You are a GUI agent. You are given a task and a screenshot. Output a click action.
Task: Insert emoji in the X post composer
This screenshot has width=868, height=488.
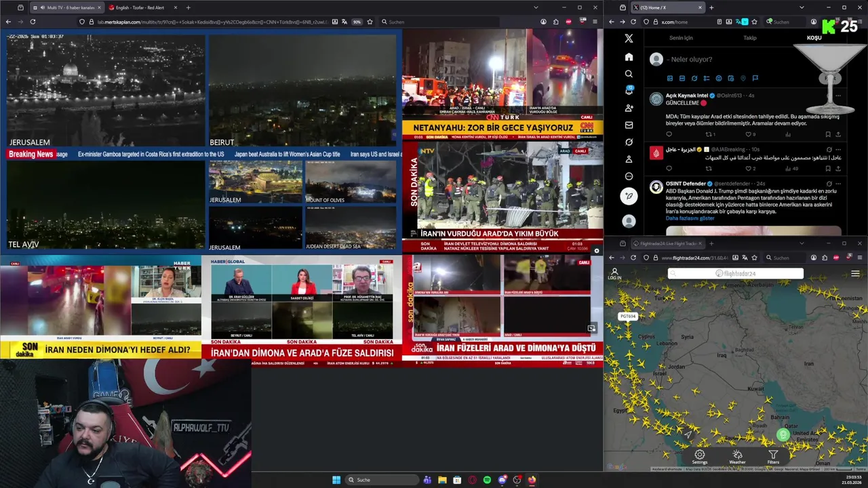719,79
